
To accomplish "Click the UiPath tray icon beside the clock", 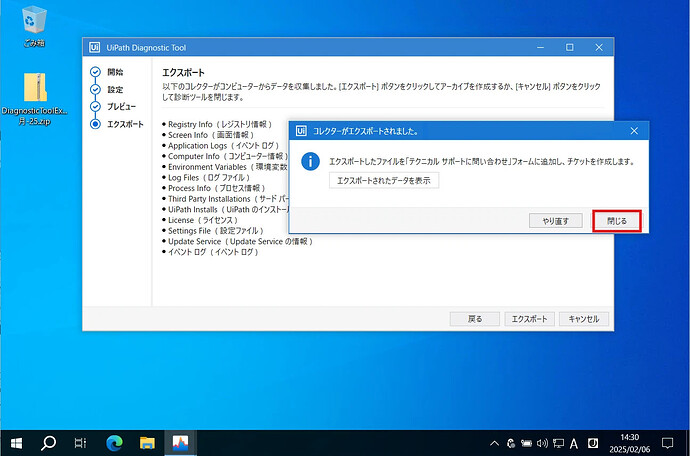I will click(x=593, y=442).
